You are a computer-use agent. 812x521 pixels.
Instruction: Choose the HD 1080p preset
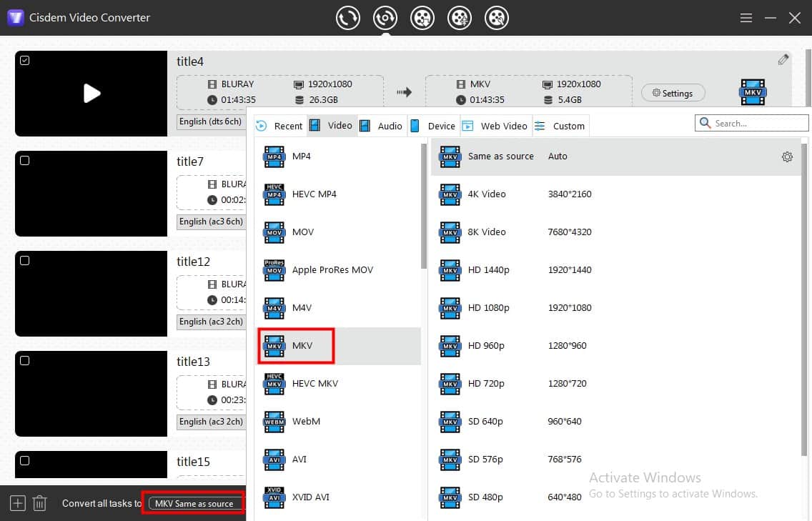click(490, 307)
